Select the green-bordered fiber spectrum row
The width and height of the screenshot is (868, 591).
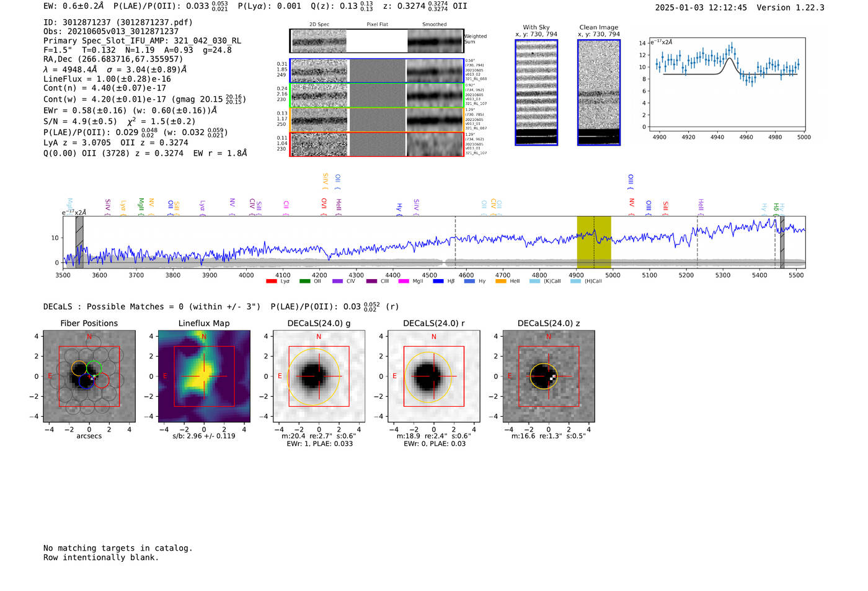(377, 95)
